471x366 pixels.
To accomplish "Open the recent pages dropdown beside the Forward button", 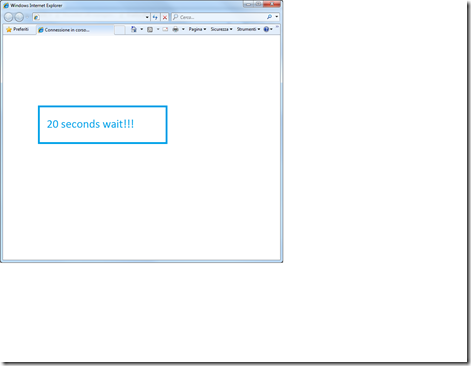I will coord(27,17).
